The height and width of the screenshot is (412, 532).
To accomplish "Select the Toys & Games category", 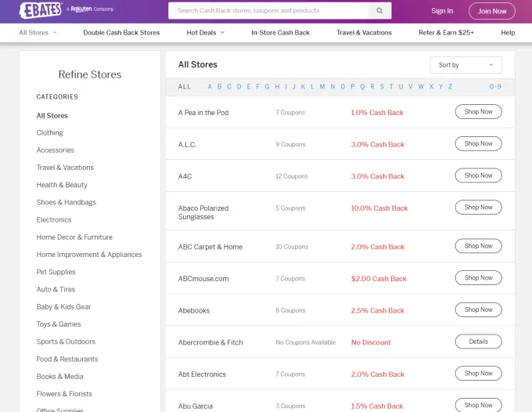I will 59,324.
